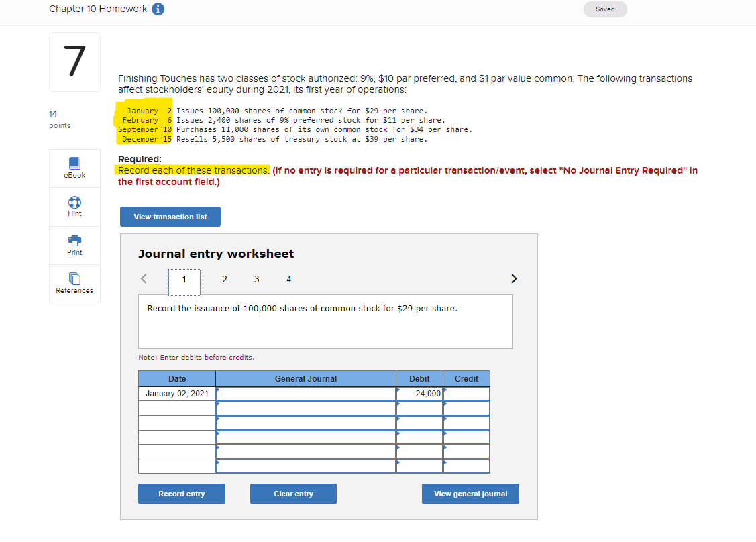Image resolution: width=756 pixels, height=542 pixels.
Task: Click the info icon next to Chapter 10 Homework
Action: point(158,9)
